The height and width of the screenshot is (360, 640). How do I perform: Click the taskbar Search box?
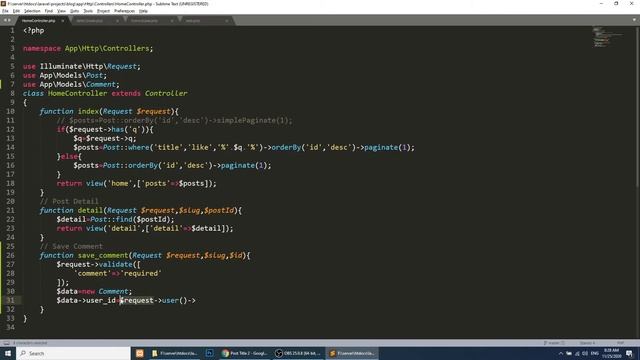[x=73, y=353]
